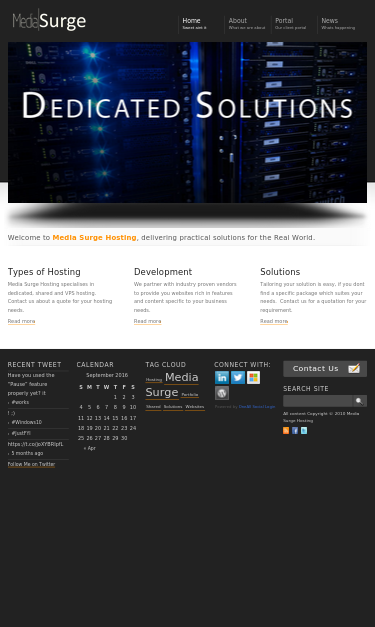The image size is (375, 627).
Task: Connect using the Windows Live icon
Action: point(253,377)
